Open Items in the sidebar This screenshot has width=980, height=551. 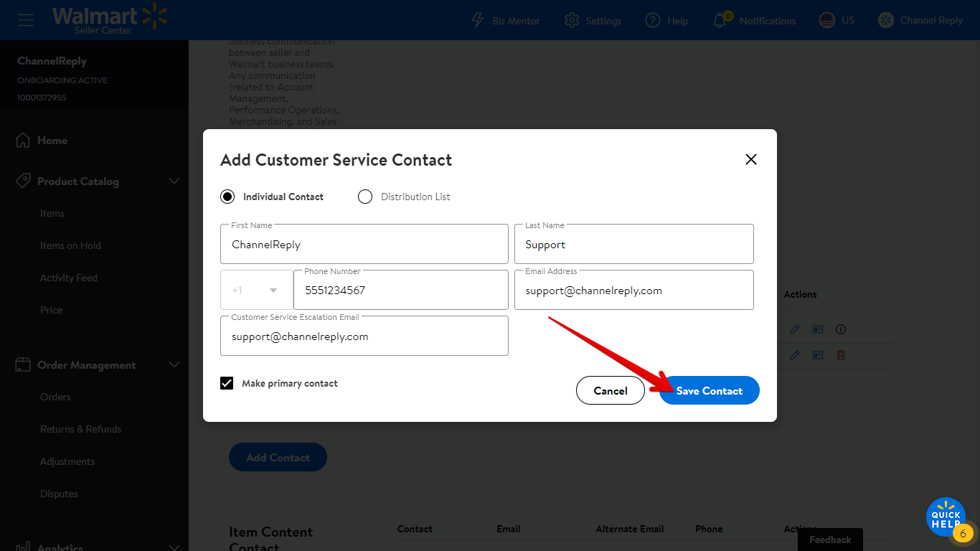(52, 213)
